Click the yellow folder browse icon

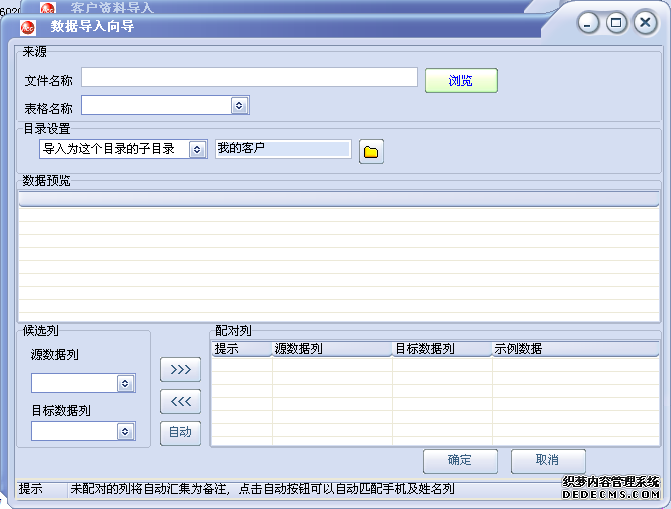coord(371,151)
